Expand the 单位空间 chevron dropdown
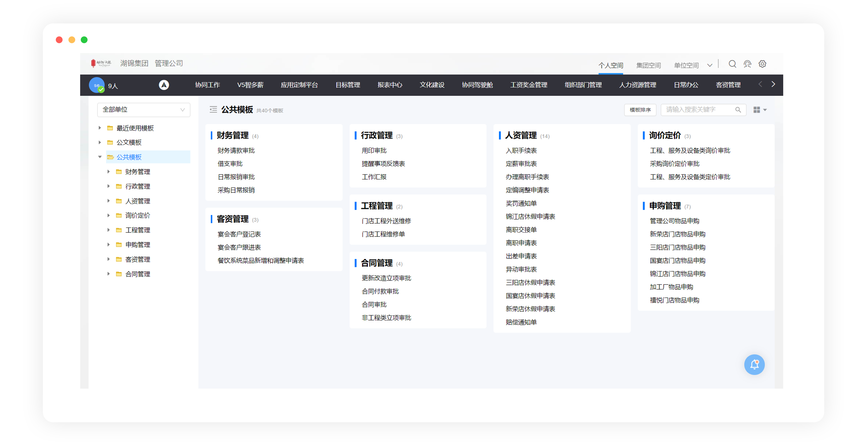Image resolution: width=868 pixels, height=446 pixels. pyautogui.click(x=710, y=65)
